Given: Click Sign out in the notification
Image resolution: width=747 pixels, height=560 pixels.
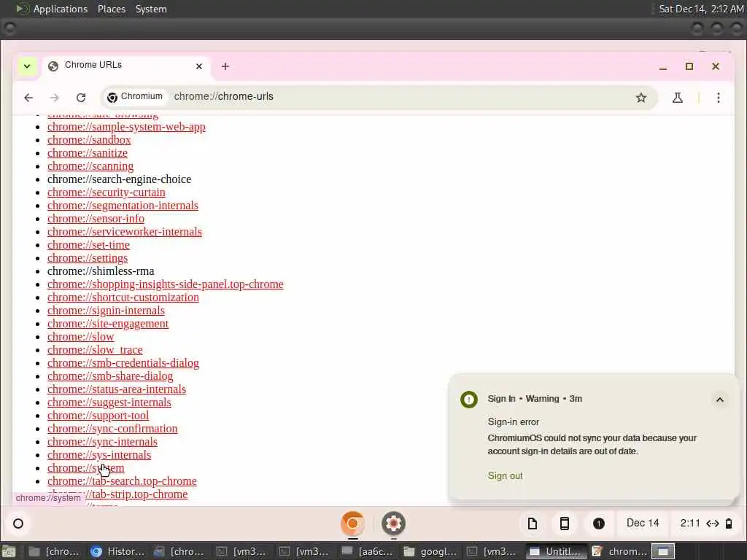Looking at the screenshot, I should [x=505, y=475].
